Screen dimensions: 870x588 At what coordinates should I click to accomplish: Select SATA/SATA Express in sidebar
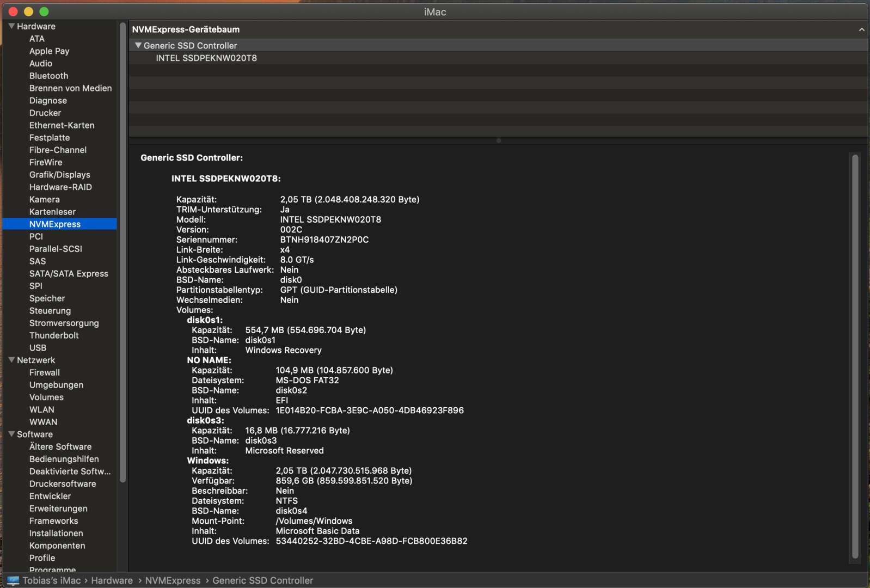tap(69, 273)
